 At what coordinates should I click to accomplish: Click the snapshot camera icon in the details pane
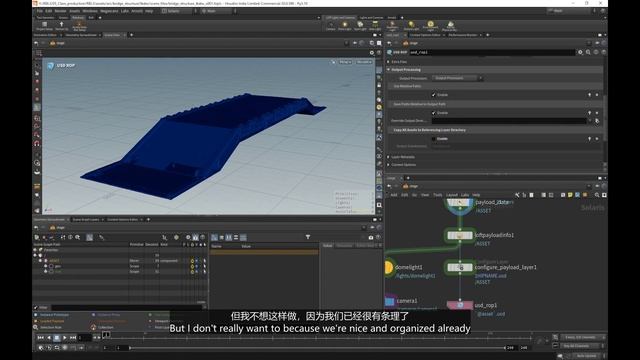371,237
